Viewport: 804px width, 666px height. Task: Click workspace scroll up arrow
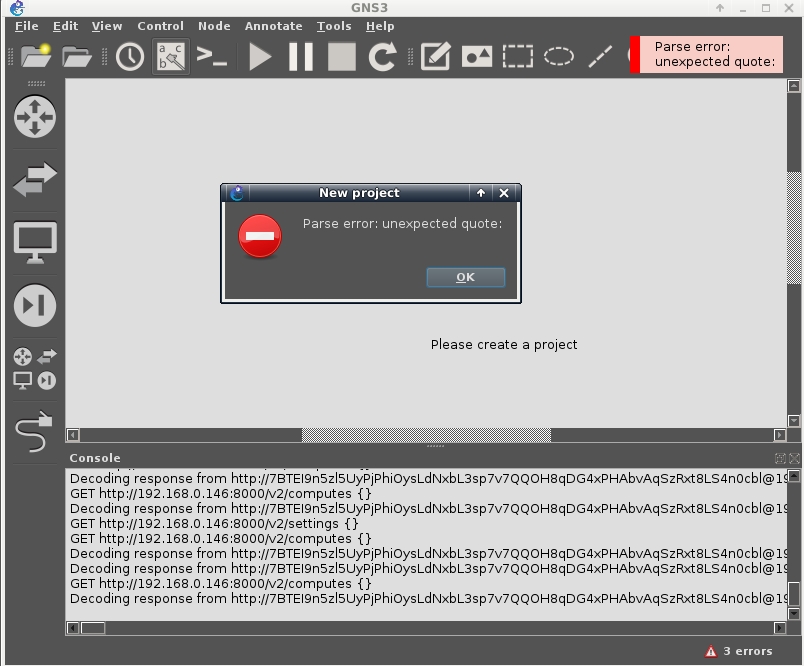pos(794,86)
